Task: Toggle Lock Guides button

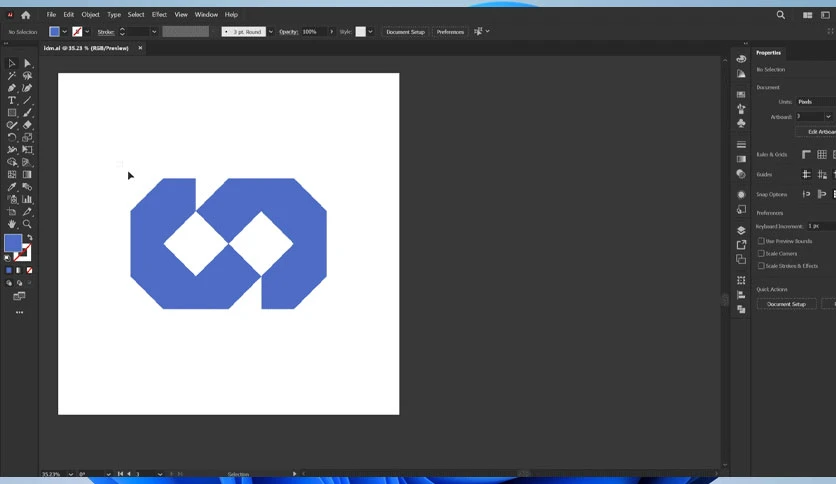Action: point(822,174)
